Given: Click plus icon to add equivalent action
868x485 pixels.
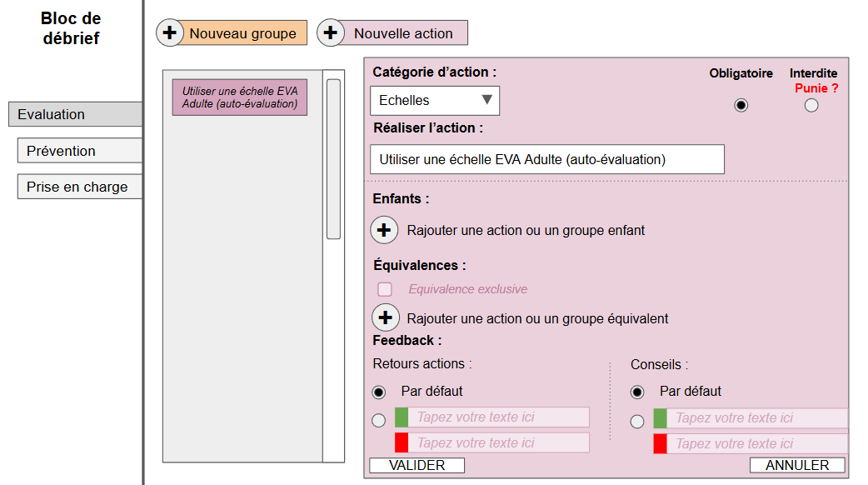Looking at the screenshot, I should [384, 318].
